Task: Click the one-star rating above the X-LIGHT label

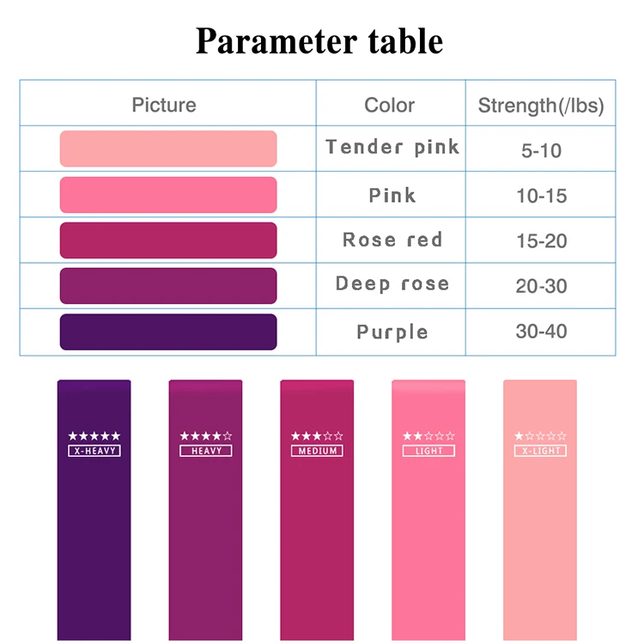Action: click(x=540, y=436)
